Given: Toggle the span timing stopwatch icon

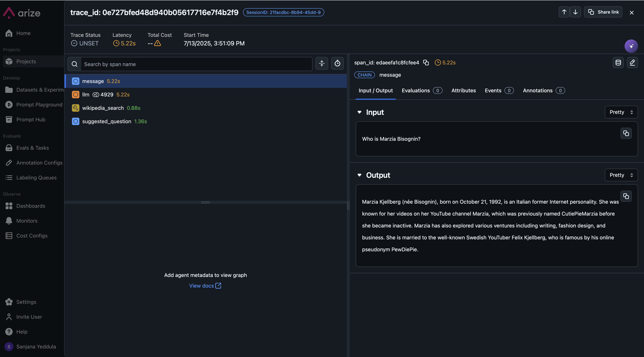Looking at the screenshot, I should point(337,63).
